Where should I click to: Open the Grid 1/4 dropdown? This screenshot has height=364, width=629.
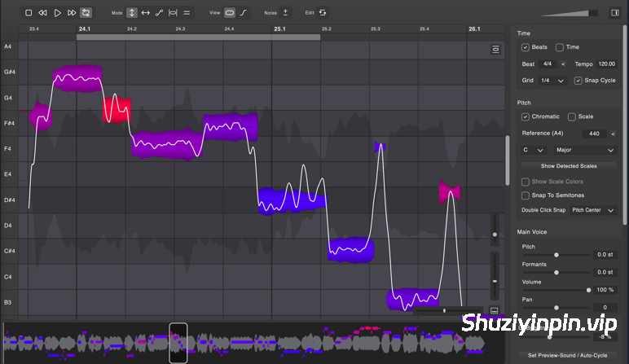pos(552,81)
